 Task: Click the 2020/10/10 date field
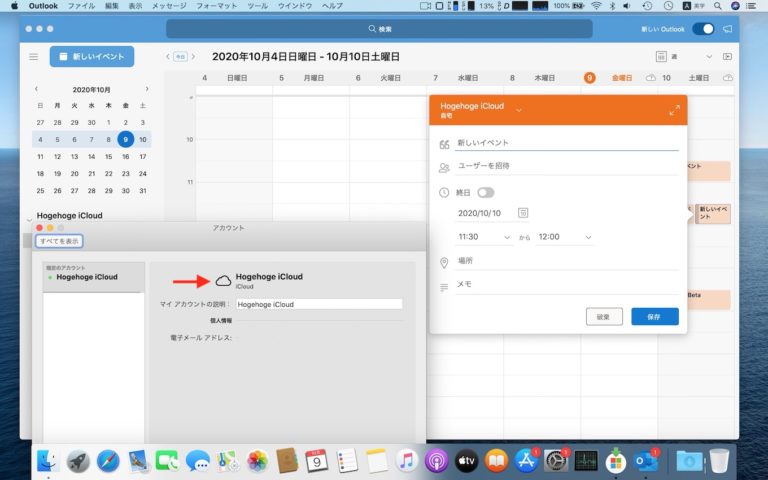pyautogui.click(x=479, y=213)
